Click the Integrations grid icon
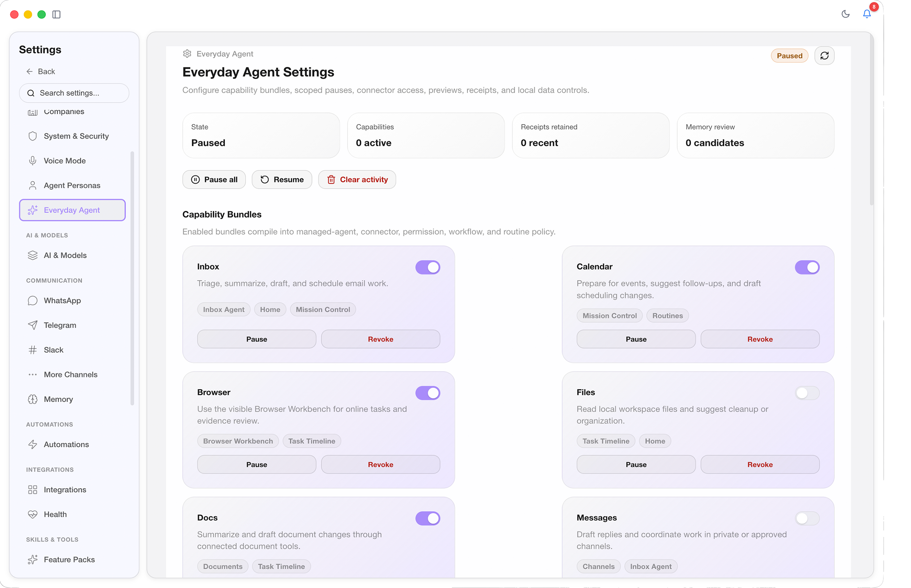Viewport: 911px width, 588px height. click(x=32, y=490)
